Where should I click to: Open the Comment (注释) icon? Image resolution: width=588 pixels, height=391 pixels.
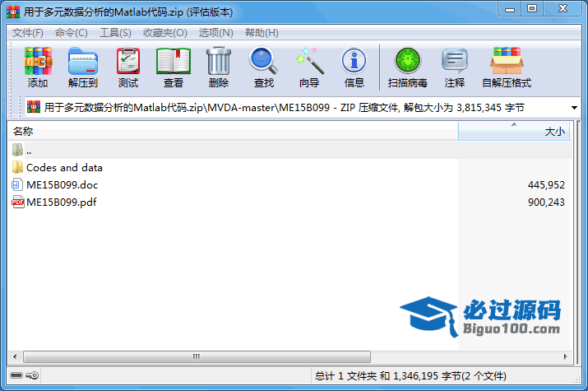pyautogui.click(x=455, y=60)
